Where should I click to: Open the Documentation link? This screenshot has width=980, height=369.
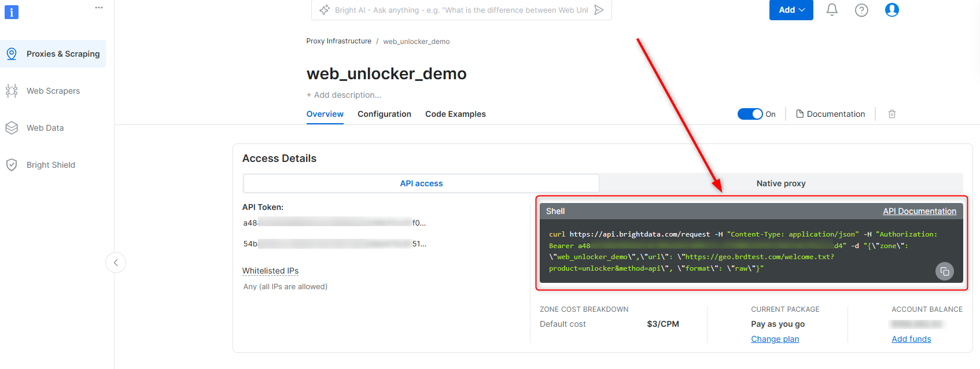click(x=831, y=114)
